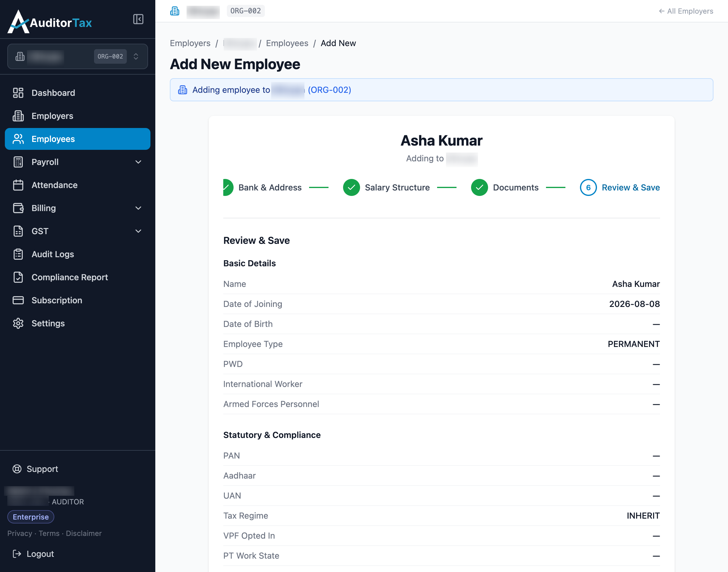Click the Attendance calendar icon
The width and height of the screenshot is (728, 572).
[18, 185]
